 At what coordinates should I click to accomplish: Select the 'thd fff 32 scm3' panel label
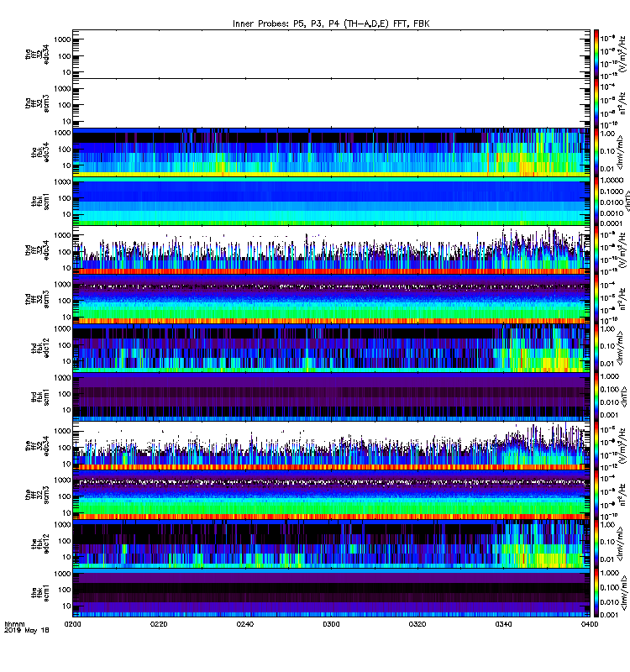(x=37, y=299)
